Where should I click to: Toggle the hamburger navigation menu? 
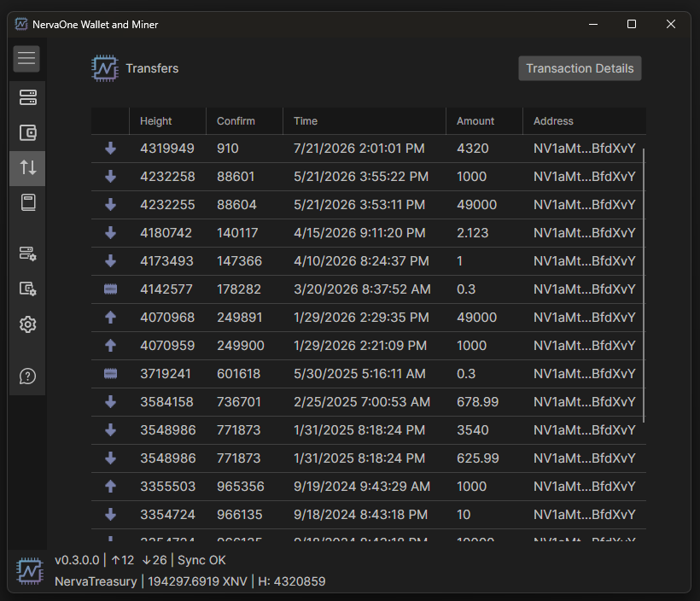click(26, 59)
